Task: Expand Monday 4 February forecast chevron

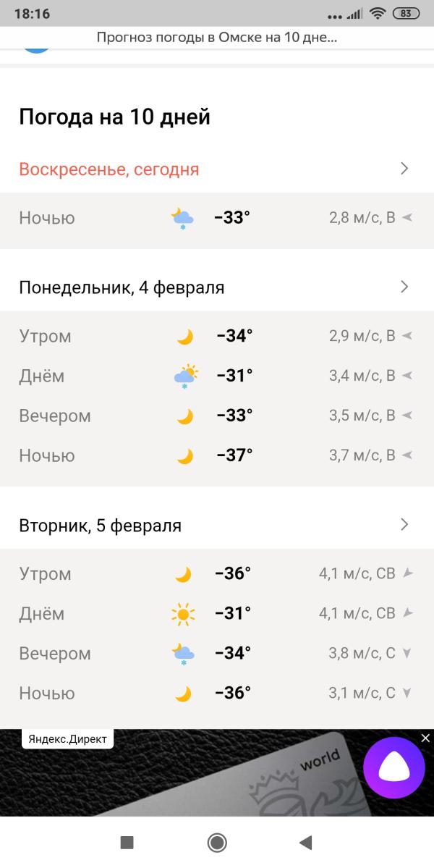Action: 404,287
